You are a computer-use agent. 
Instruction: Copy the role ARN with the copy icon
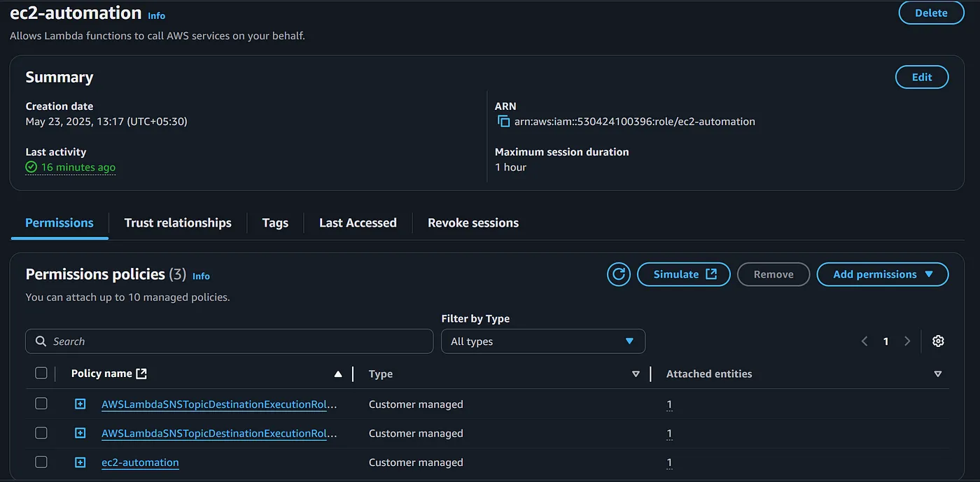[x=503, y=121]
